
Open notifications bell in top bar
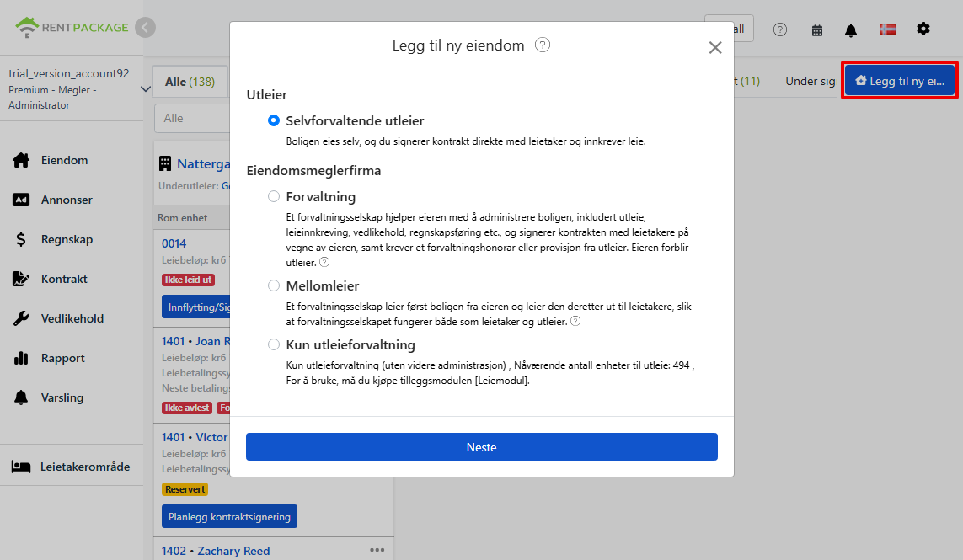(851, 30)
